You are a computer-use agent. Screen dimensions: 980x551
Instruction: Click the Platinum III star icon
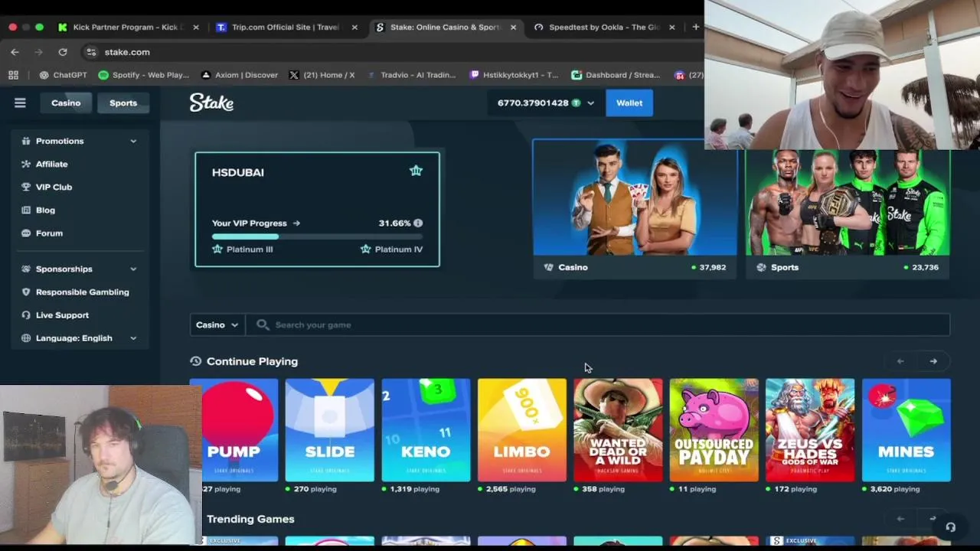tap(217, 249)
